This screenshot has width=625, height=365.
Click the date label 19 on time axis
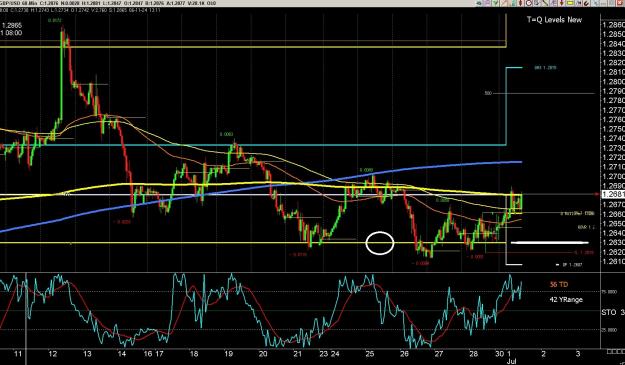(228, 353)
